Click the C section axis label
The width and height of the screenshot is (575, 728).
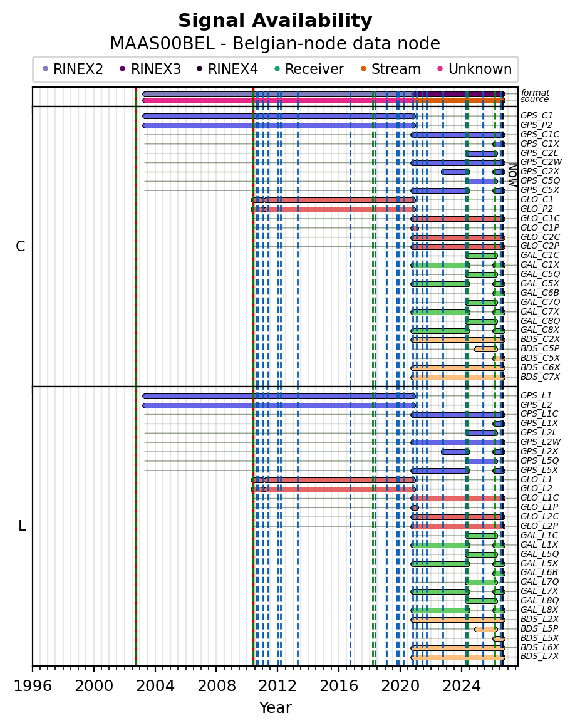(21, 247)
